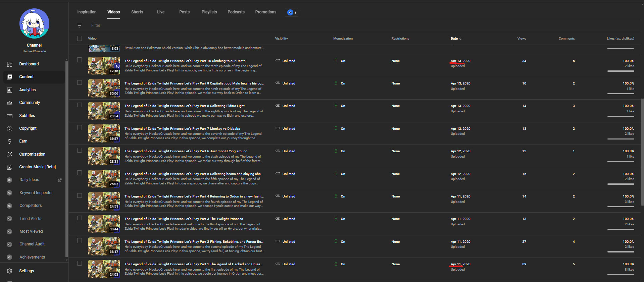Switch to the Shorts tab

pyautogui.click(x=137, y=12)
